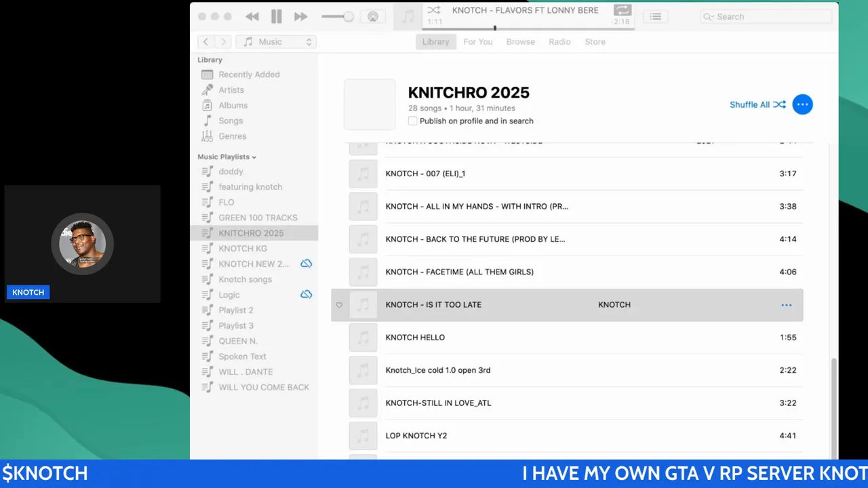Open the Music media type dropdown
Screen dimensions: 868x488
tap(276, 42)
